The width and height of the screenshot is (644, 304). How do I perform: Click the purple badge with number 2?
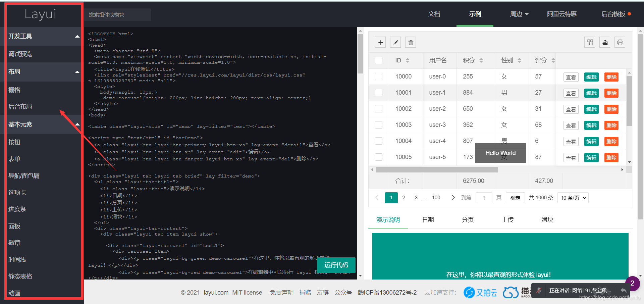[x=633, y=283]
